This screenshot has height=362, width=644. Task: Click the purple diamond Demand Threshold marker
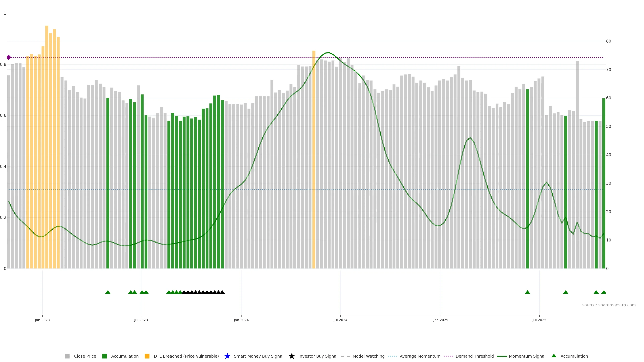click(9, 57)
